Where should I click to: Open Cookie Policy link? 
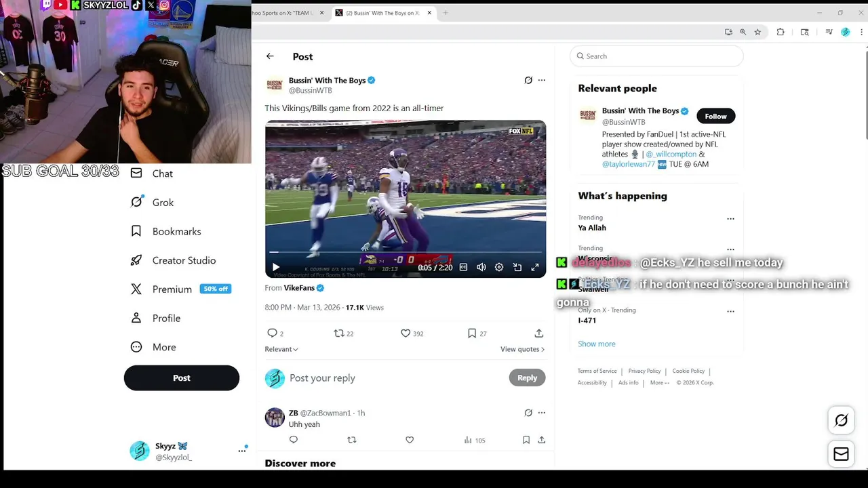click(x=688, y=371)
